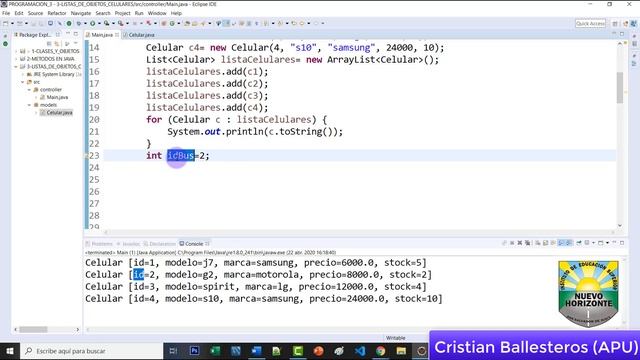Open the Window menu

pos(157,13)
